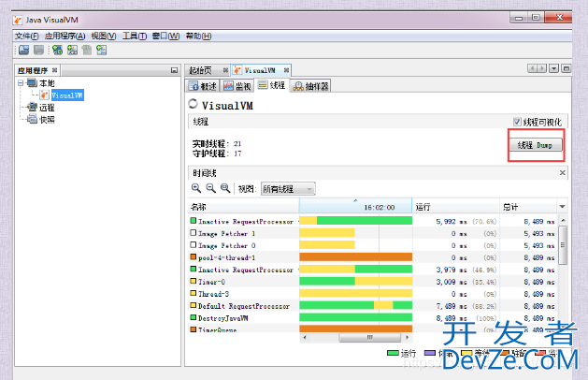Open the table column chooser arrow
This screenshot has height=380, width=588.
point(562,207)
